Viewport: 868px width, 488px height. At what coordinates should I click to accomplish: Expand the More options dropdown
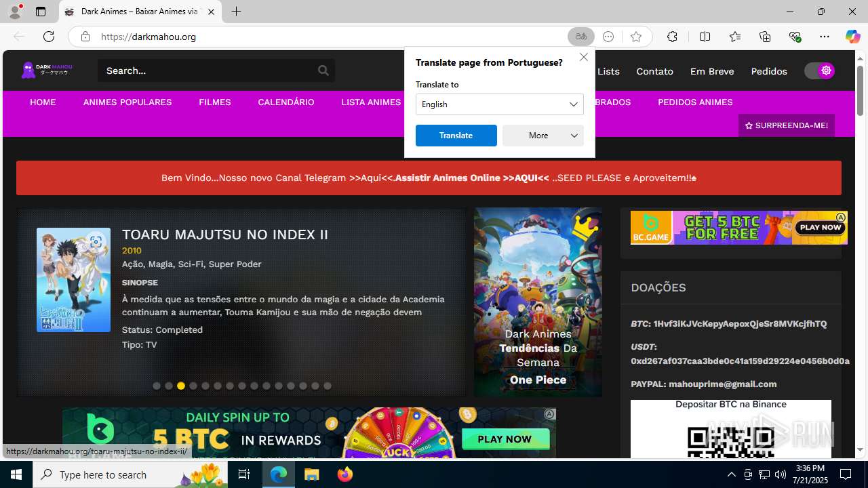(x=543, y=136)
